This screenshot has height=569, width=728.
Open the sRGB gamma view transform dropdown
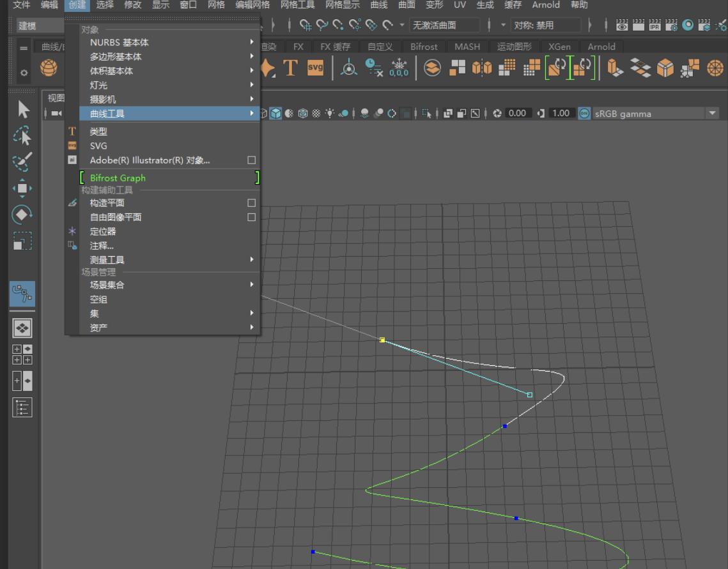(712, 114)
